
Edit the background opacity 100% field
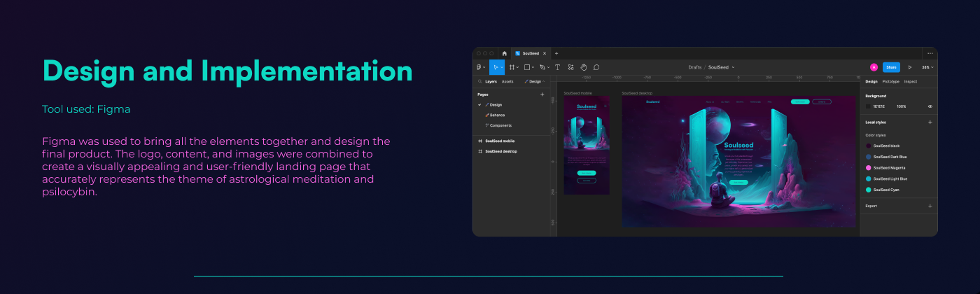[x=902, y=106]
